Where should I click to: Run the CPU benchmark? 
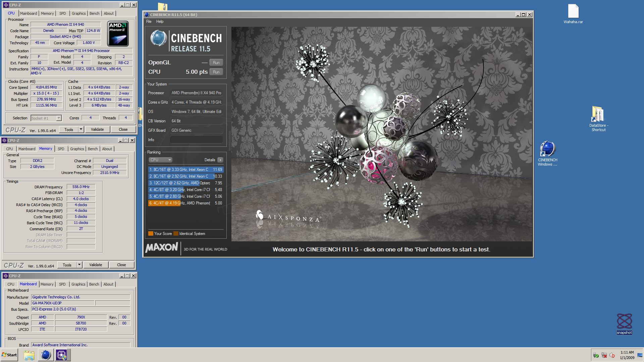[x=216, y=72]
